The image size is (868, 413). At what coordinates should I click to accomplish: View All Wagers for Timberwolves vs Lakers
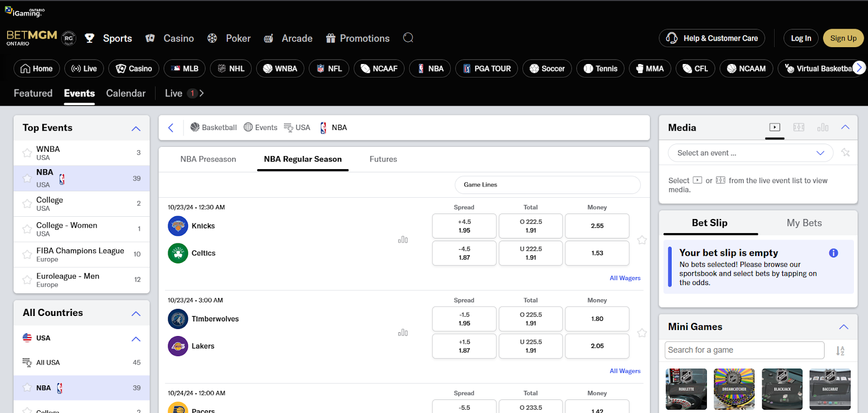point(625,371)
